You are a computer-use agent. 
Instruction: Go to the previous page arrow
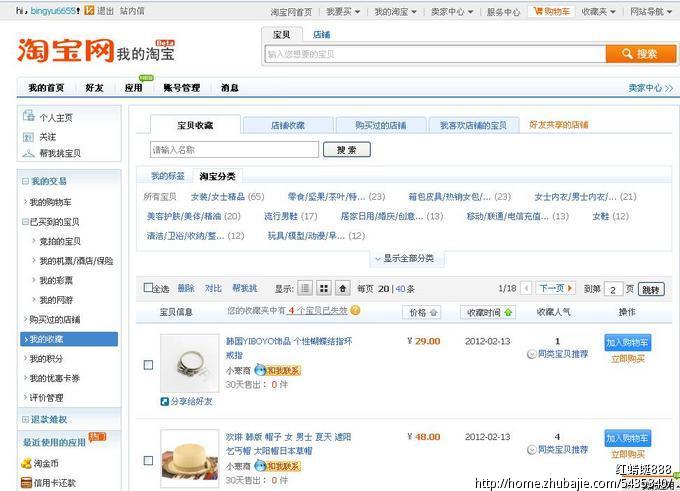click(526, 288)
